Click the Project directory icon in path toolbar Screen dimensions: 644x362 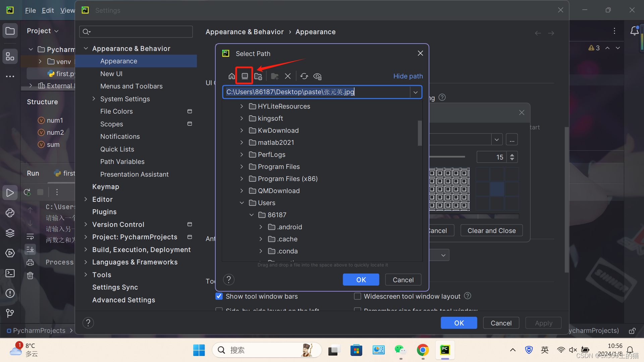tap(258, 76)
